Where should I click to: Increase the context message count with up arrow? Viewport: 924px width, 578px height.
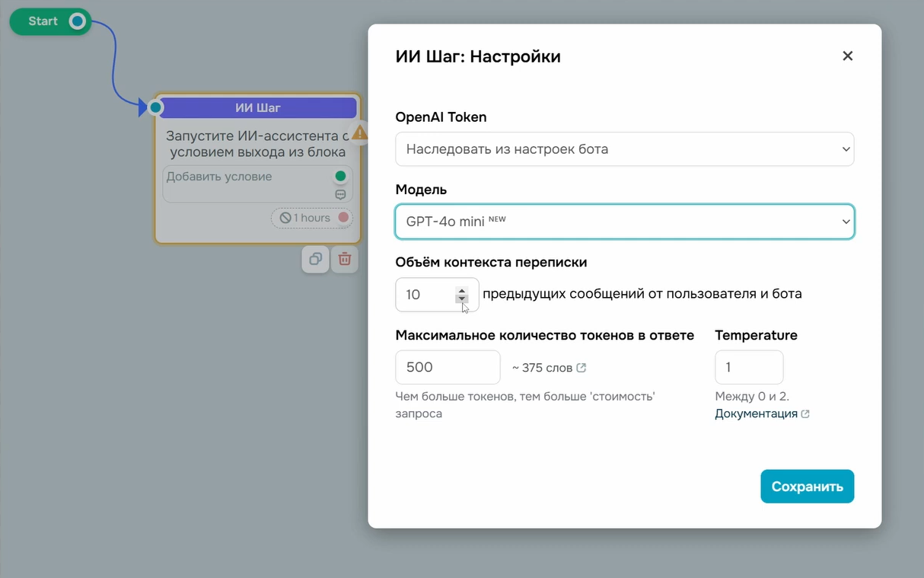coord(462,290)
